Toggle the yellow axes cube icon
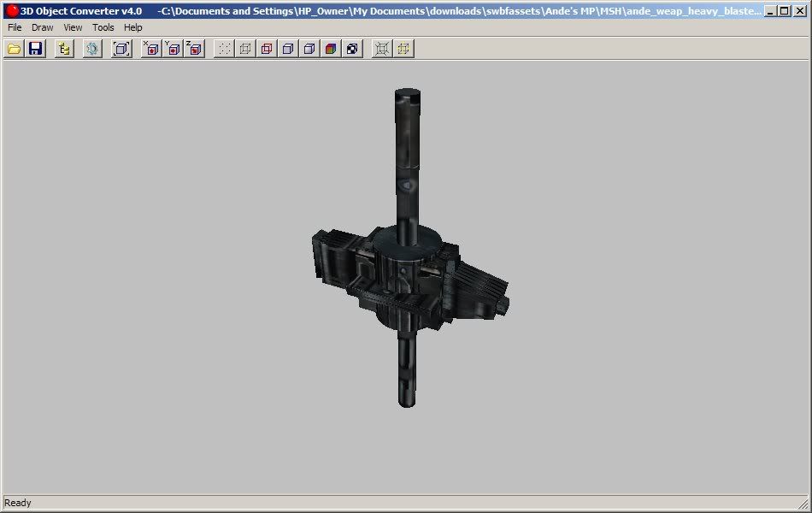Screen dimensions: 812x513 tap(404, 49)
